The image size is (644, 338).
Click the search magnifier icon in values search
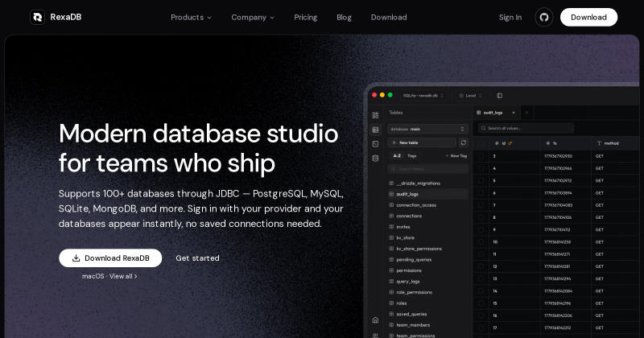tap(483, 128)
